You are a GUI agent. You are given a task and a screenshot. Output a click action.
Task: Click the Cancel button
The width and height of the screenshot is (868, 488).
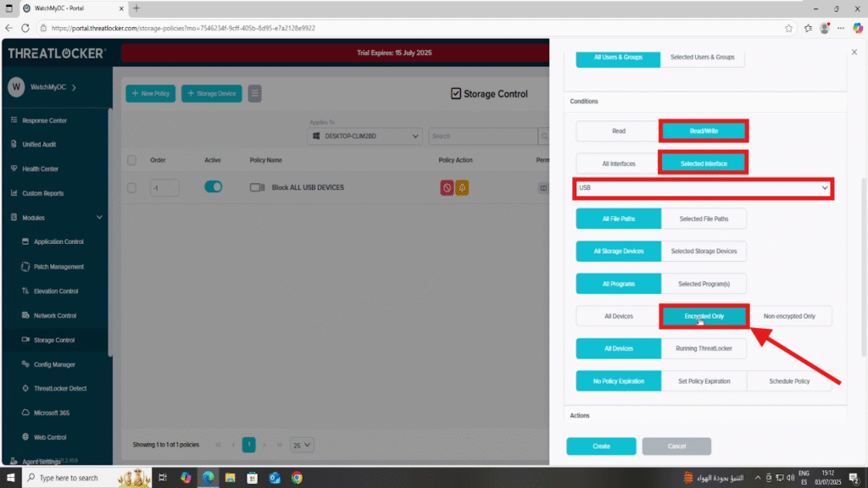(676, 446)
